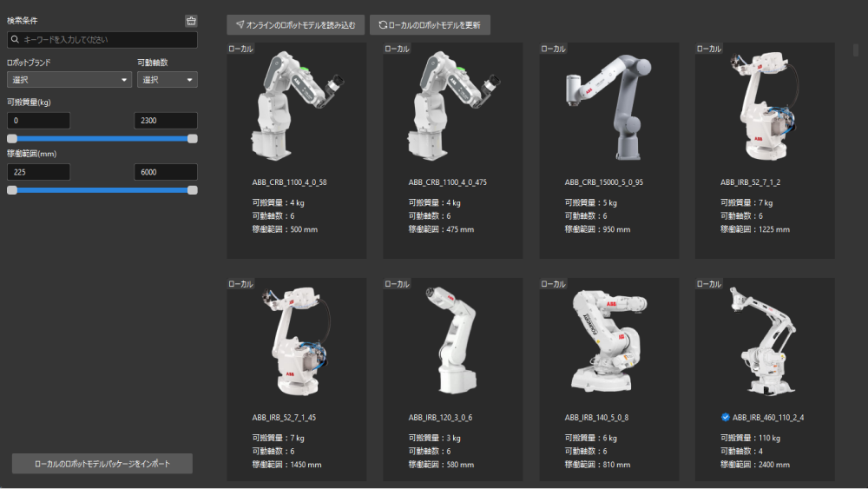Select the ABB_CRB_15000_5_0_95 robot thumbnail

(609, 106)
